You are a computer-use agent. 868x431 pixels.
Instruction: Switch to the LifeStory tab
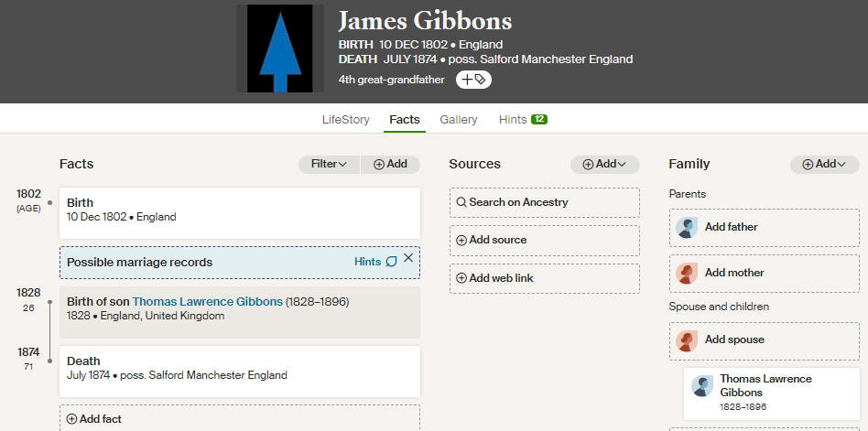pyautogui.click(x=345, y=120)
